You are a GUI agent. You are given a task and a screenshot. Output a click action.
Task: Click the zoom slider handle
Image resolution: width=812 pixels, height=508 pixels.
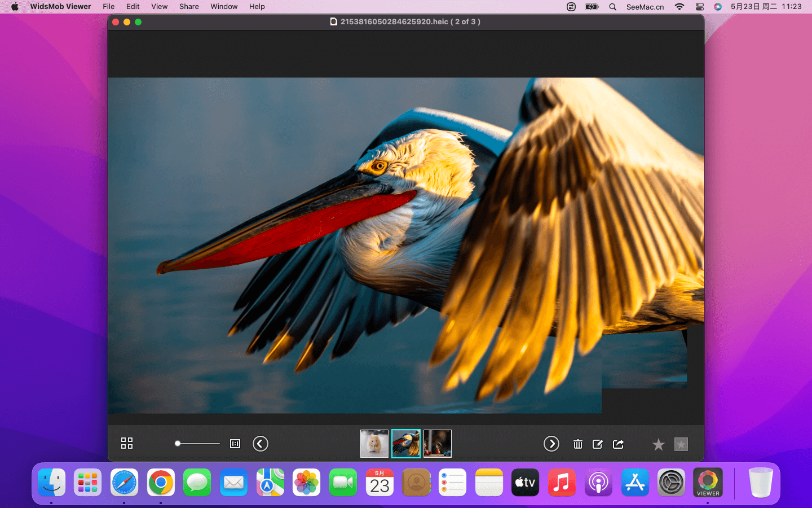tap(178, 444)
